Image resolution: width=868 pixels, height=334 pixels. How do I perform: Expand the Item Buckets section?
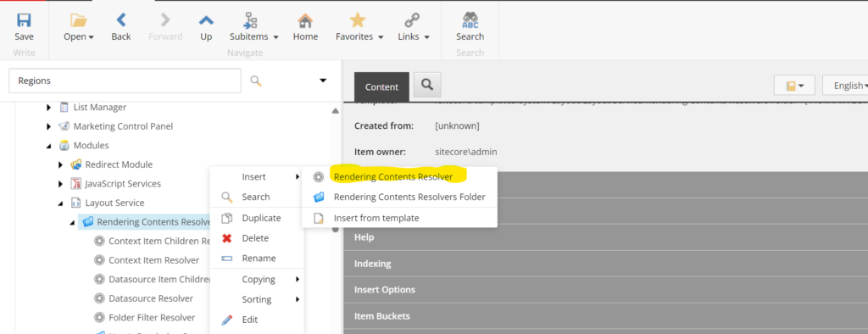click(605, 316)
